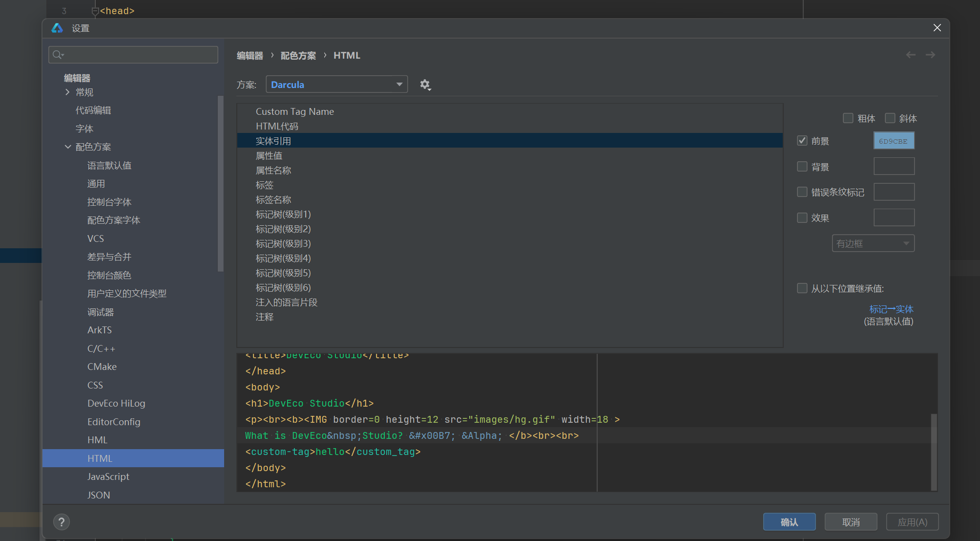Viewport: 980px width, 541px height.
Task: Click the search magnifier icon
Action: click(x=58, y=55)
